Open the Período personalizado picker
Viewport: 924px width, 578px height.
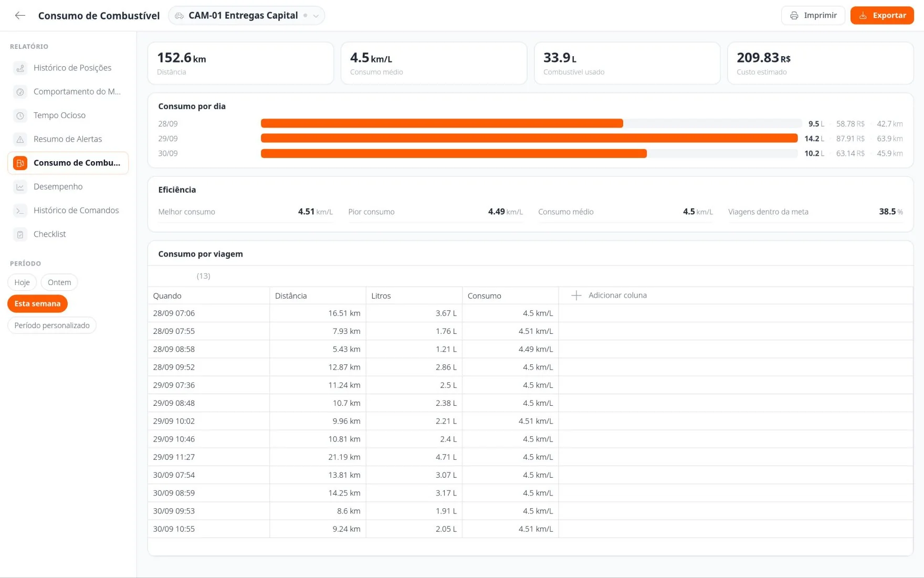52,325
